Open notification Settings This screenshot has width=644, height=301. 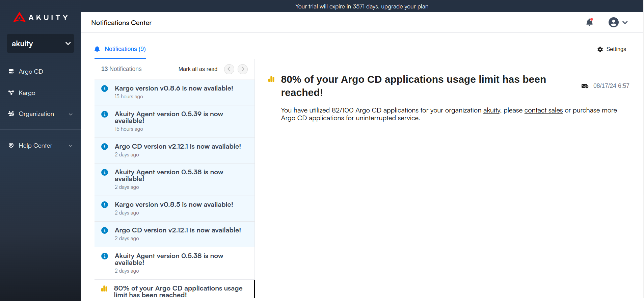coord(612,49)
